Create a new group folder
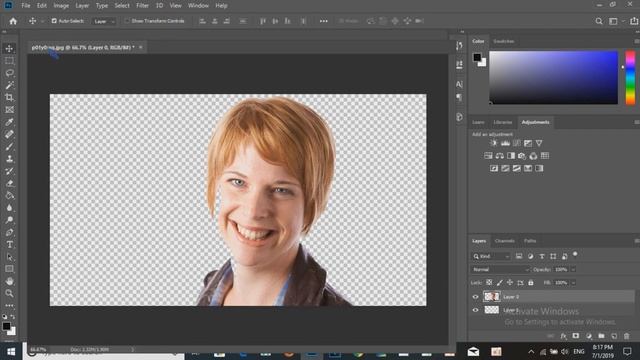Viewport: 640px width, 360px height. (601, 336)
